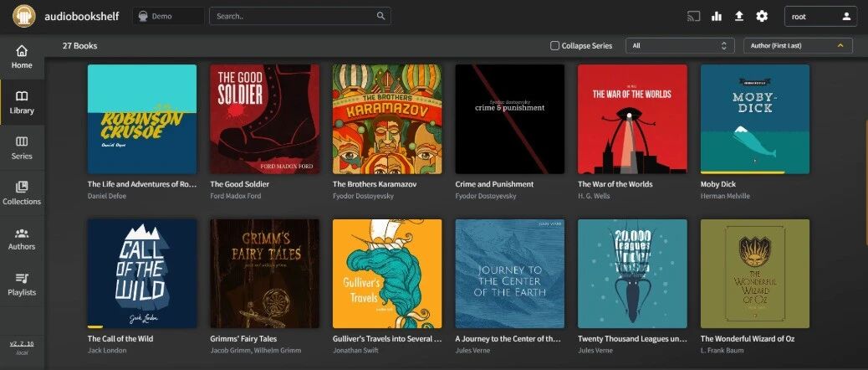Click author Jonathan Swift
Image resolution: width=868 pixels, height=370 pixels.
pos(355,351)
